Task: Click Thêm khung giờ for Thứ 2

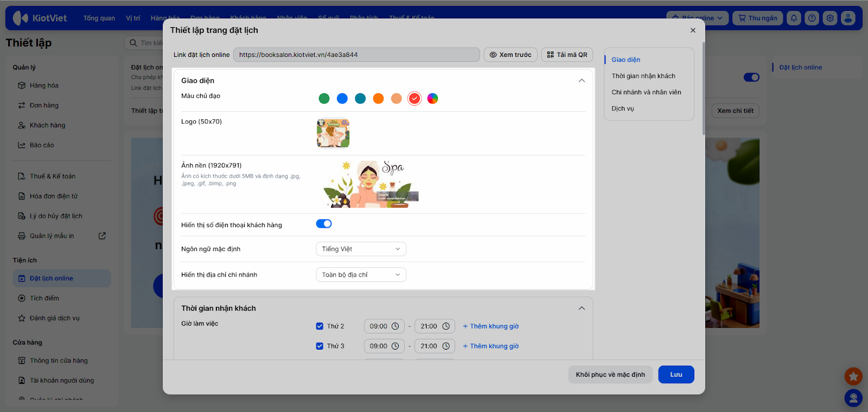Action: pos(490,326)
